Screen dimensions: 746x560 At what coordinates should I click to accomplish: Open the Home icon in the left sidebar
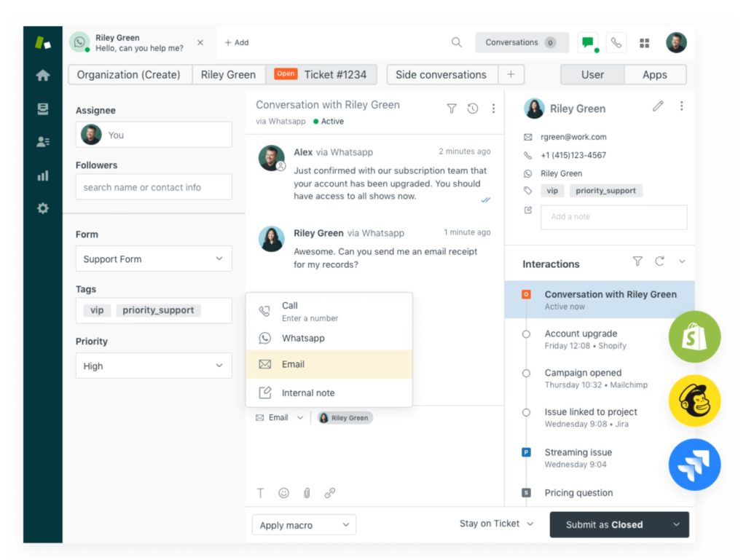pos(42,75)
